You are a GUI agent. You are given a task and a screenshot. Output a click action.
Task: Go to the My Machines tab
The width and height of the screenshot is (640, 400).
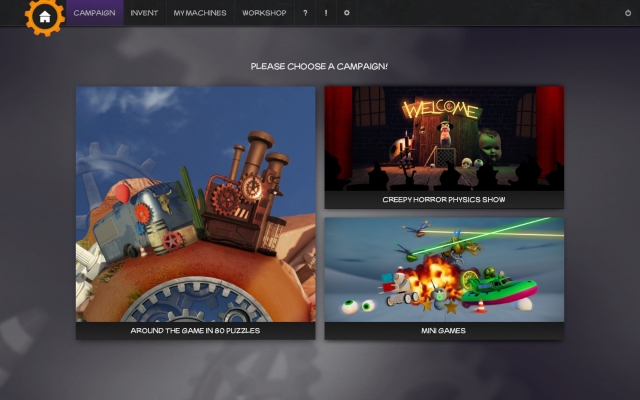[x=200, y=13]
